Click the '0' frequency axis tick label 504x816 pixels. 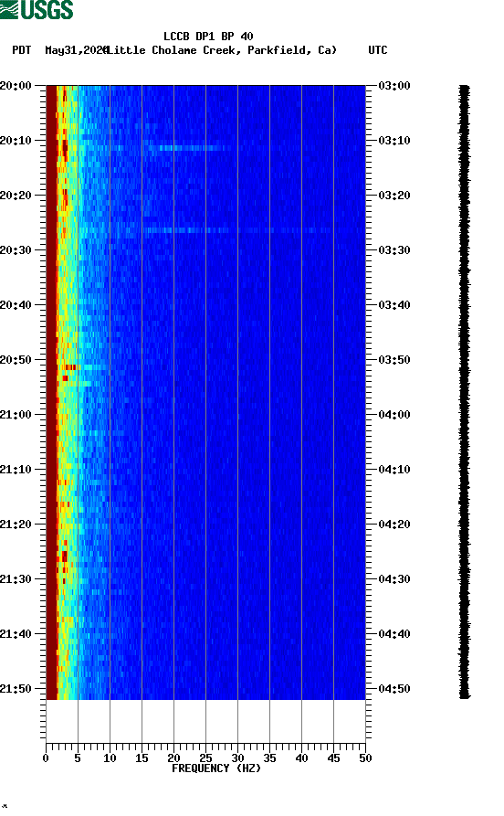pos(46,758)
